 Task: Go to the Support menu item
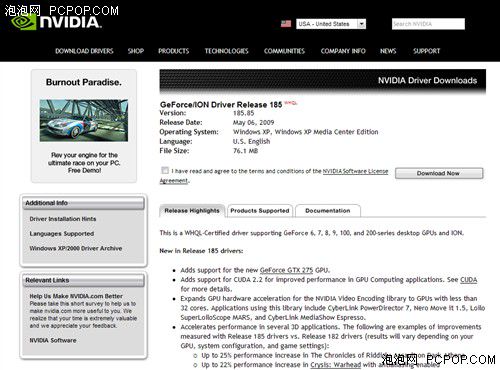pos(427,51)
